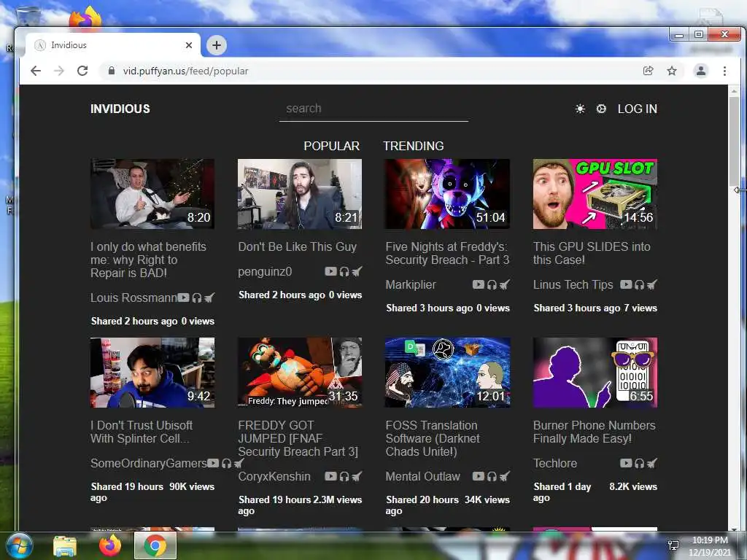Open I Don't Trust Ubisoft video title
The height and width of the screenshot is (560, 747).
point(142,432)
